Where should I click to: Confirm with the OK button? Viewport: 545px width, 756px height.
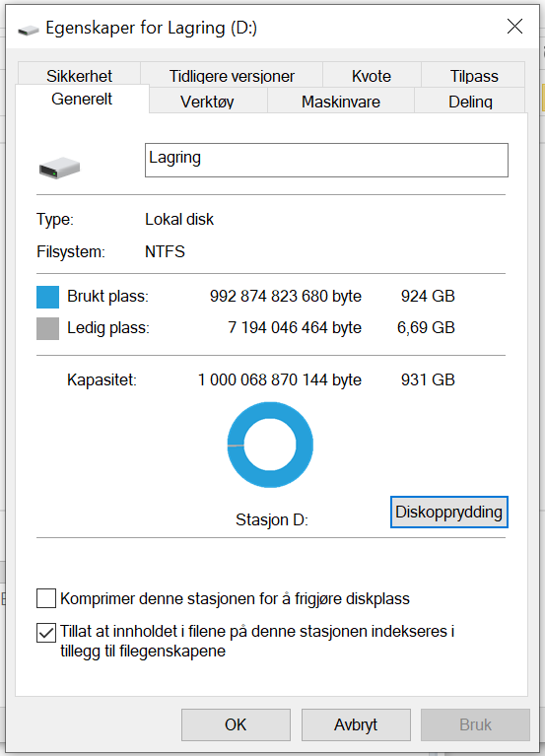point(236,724)
